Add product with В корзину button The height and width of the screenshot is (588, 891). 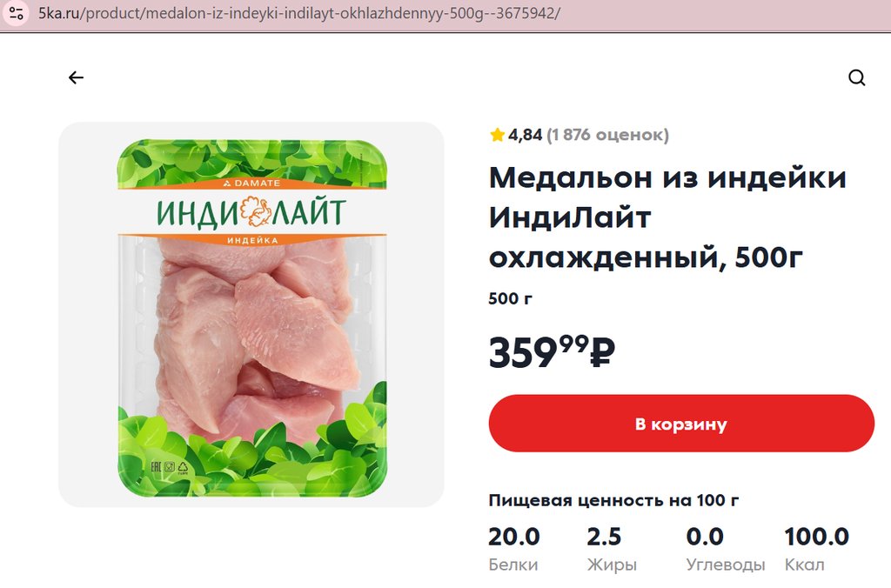click(680, 424)
